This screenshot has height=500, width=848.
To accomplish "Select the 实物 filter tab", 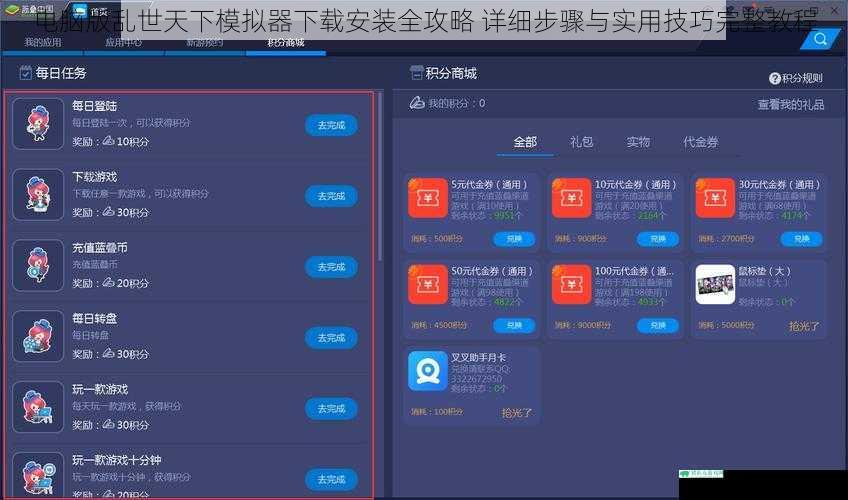I will pyautogui.click(x=638, y=142).
